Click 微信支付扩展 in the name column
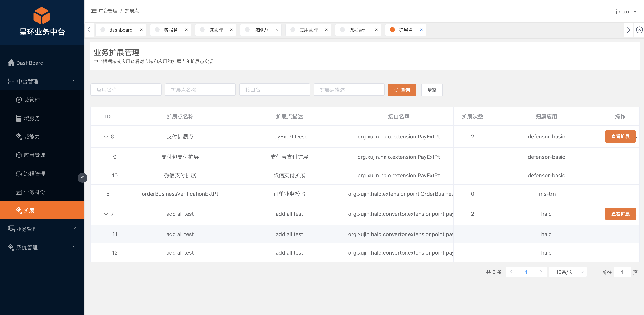 tap(180, 176)
